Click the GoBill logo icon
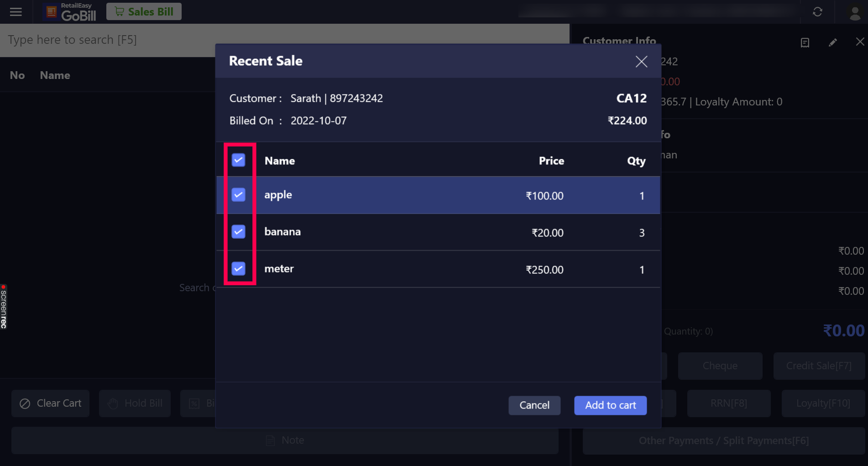 (52, 12)
